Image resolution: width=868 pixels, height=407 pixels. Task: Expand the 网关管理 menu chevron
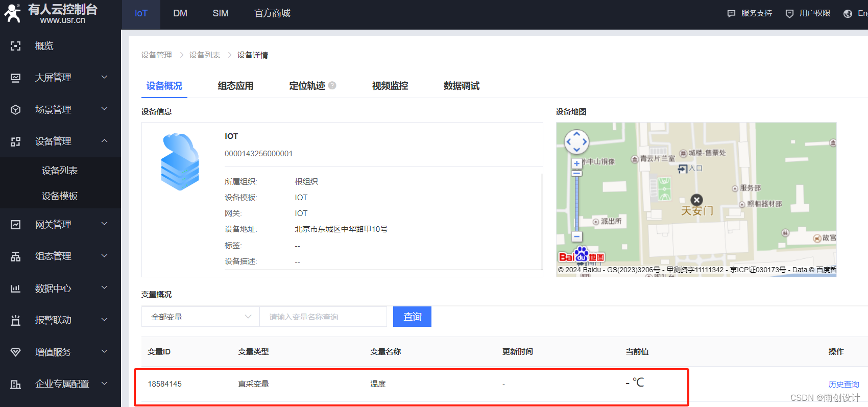(x=104, y=224)
